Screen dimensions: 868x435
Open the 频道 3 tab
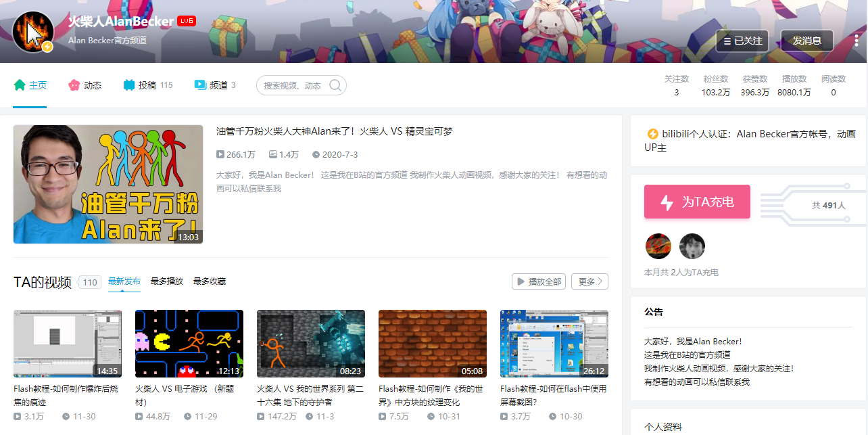[215, 85]
